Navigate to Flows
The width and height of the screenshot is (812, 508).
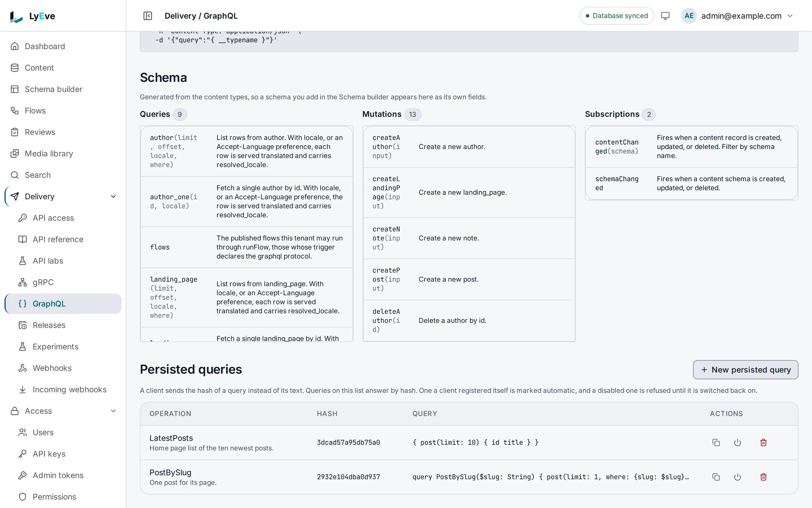[x=63, y=111]
